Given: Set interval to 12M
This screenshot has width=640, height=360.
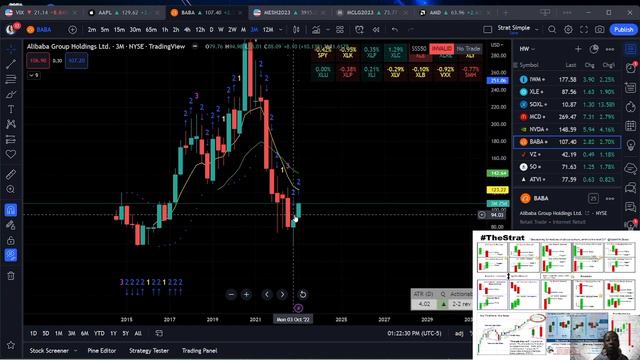Looking at the screenshot, I should coord(268,30).
